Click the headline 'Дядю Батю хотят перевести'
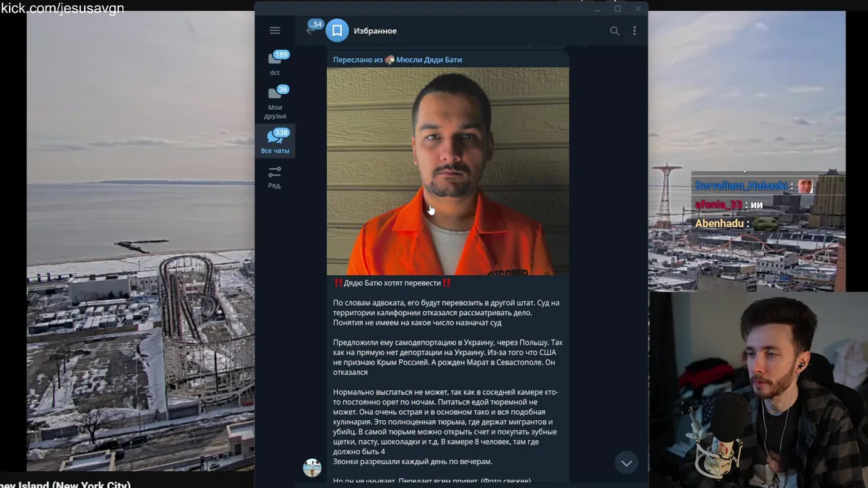Screen dimensions: 868x488 tap(392, 283)
